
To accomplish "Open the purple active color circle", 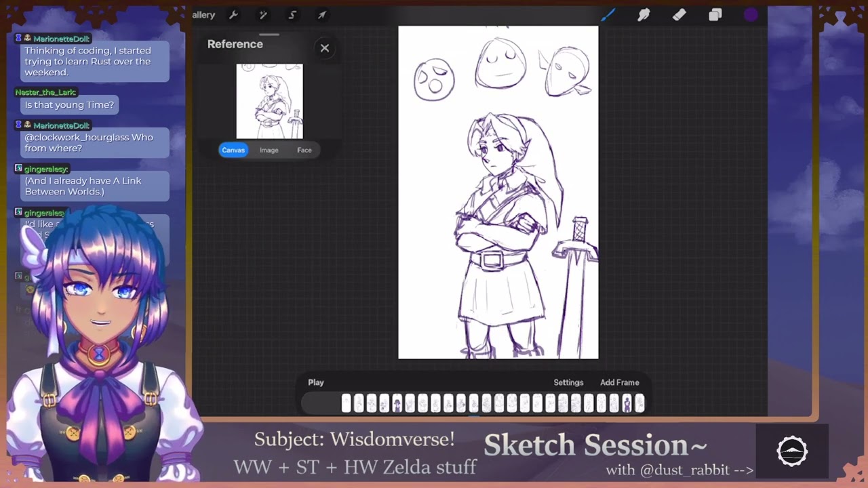I will (751, 15).
